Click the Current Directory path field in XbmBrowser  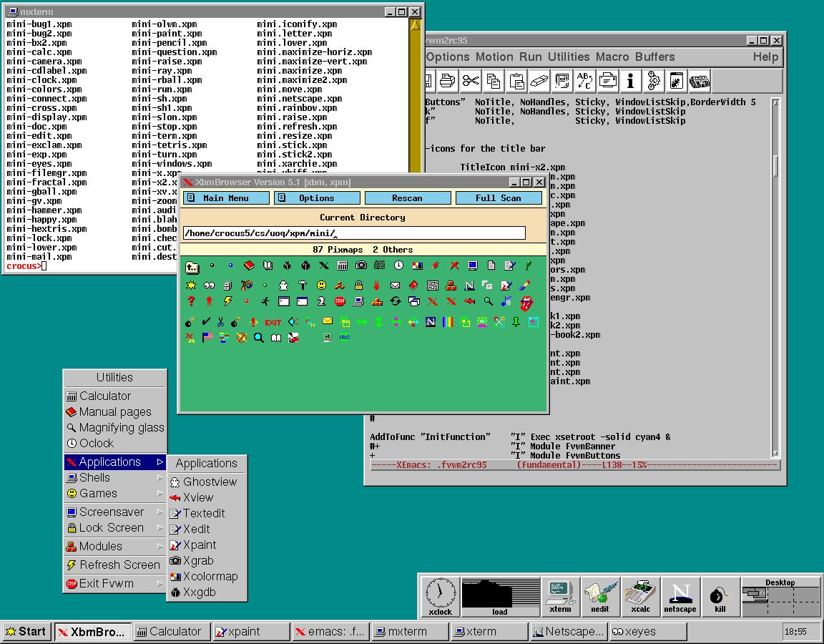coord(353,233)
